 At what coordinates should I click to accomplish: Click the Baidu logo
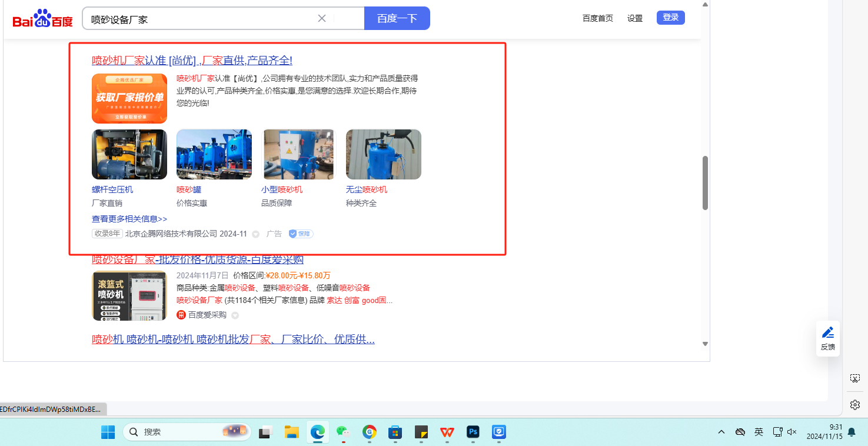click(x=42, y=18)
